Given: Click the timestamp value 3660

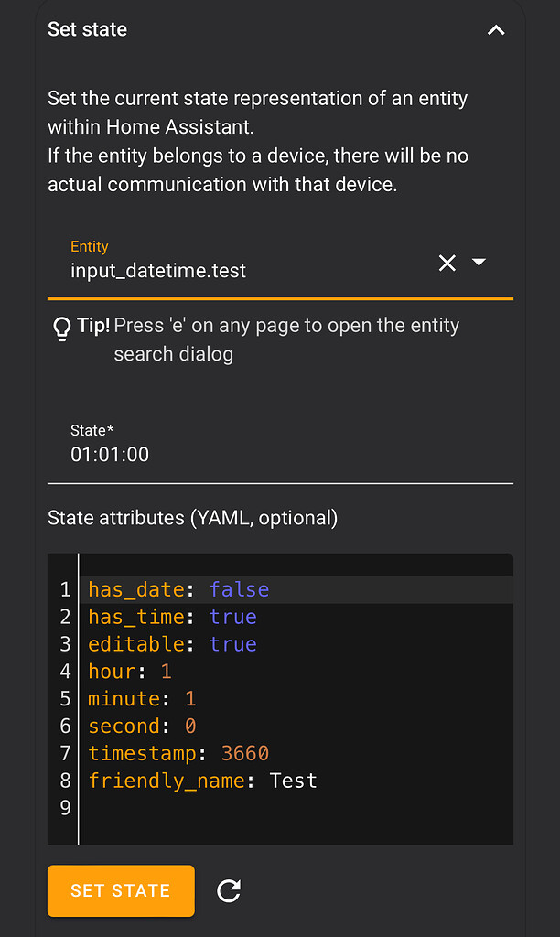Looking at the screenshot, I should [x=245, y=754].
